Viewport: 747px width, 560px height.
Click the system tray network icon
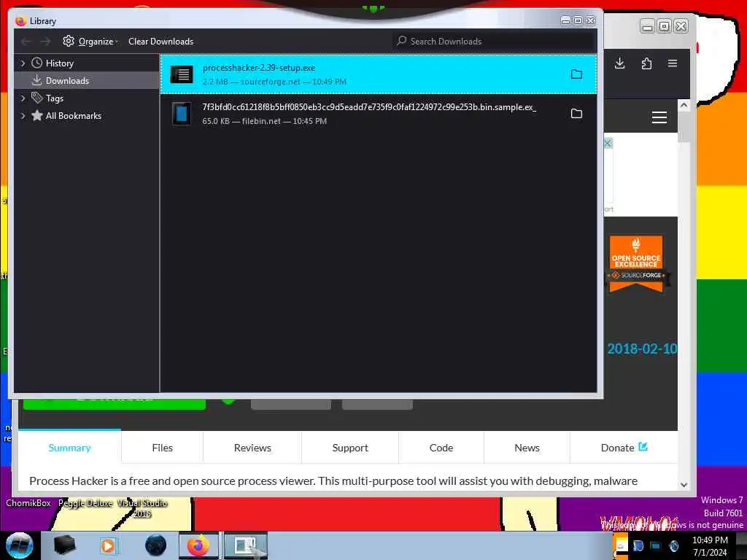point(656,545)
